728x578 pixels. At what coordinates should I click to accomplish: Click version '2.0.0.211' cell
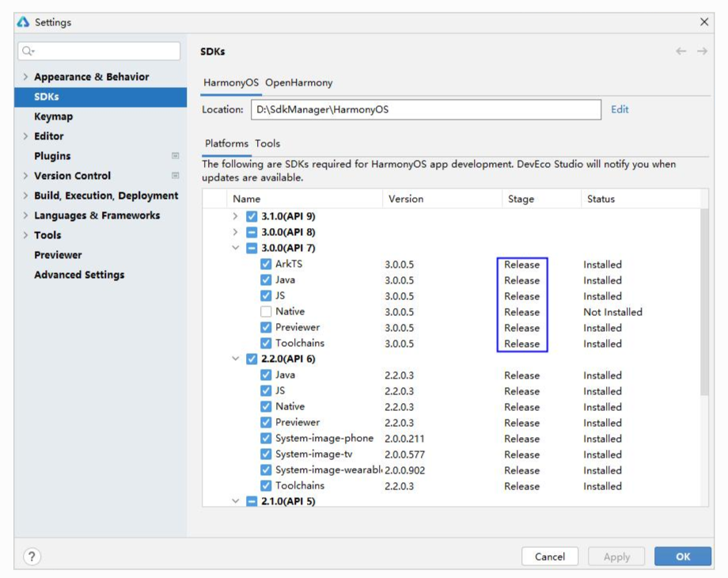(404, 439)
